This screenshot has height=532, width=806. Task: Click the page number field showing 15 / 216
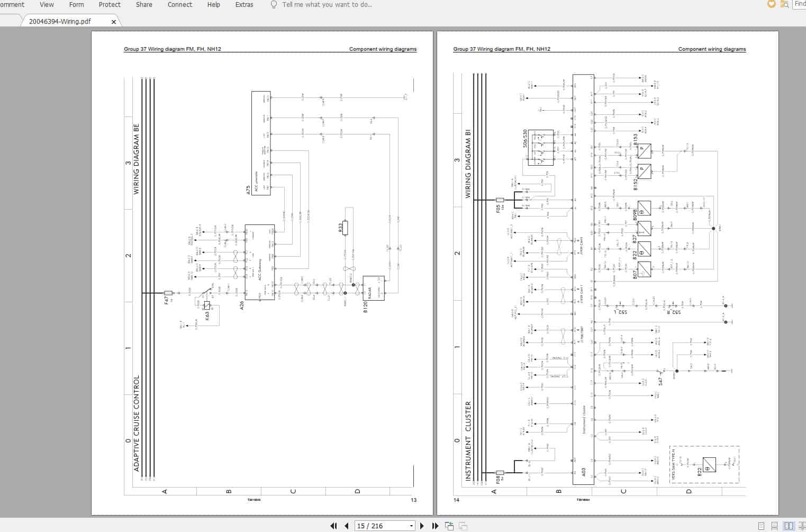[x=381, y=526]
